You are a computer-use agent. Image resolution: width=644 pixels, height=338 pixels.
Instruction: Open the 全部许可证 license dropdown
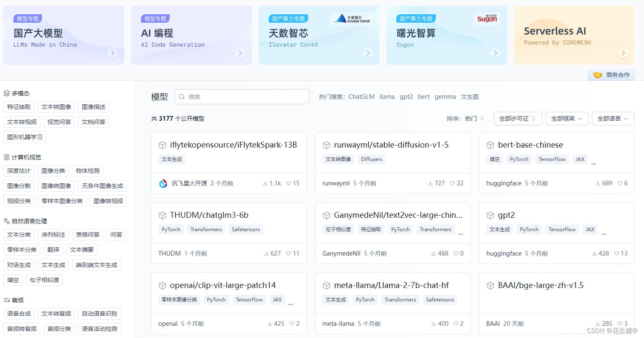pos(518,119)
